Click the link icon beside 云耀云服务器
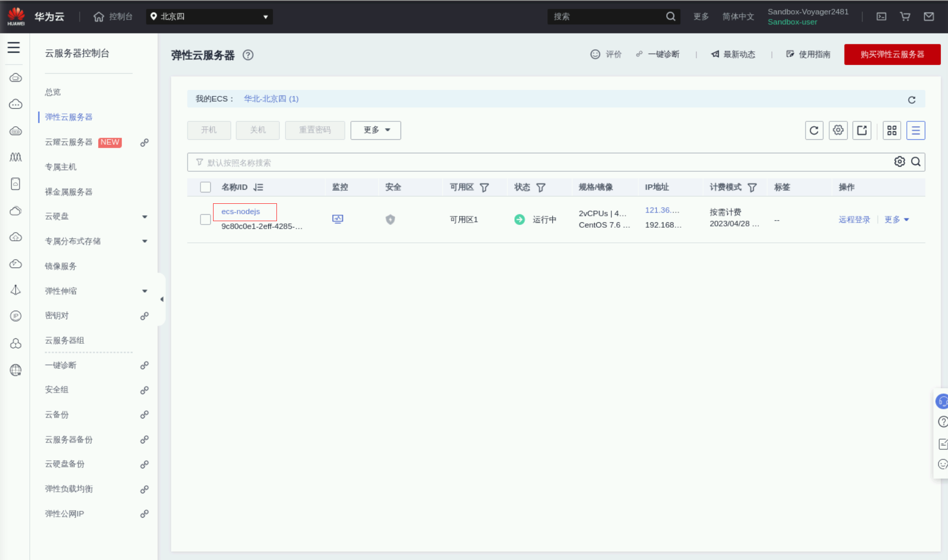Screen dimensions: 948x560 [x=144, y=143]
